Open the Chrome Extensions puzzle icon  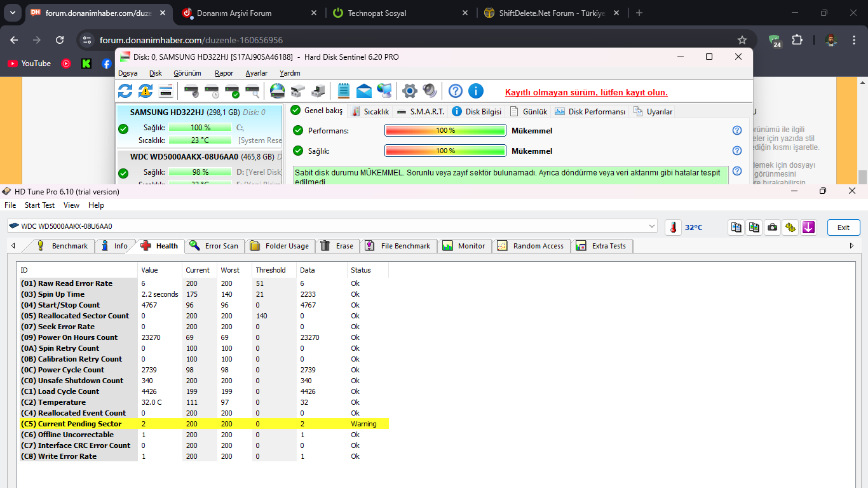pos(797,40)
